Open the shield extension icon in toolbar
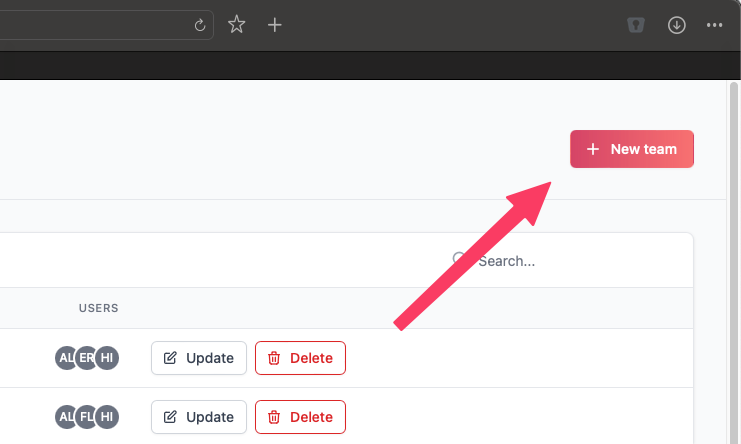The width and height of the screenshot is (741, 444). (x=635, y=25)
